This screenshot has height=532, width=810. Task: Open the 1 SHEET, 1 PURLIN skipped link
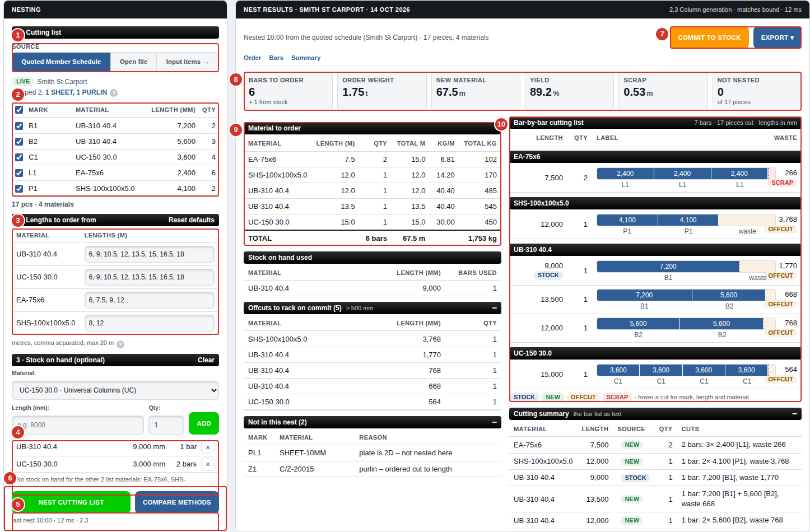click(x=76, y=92)
